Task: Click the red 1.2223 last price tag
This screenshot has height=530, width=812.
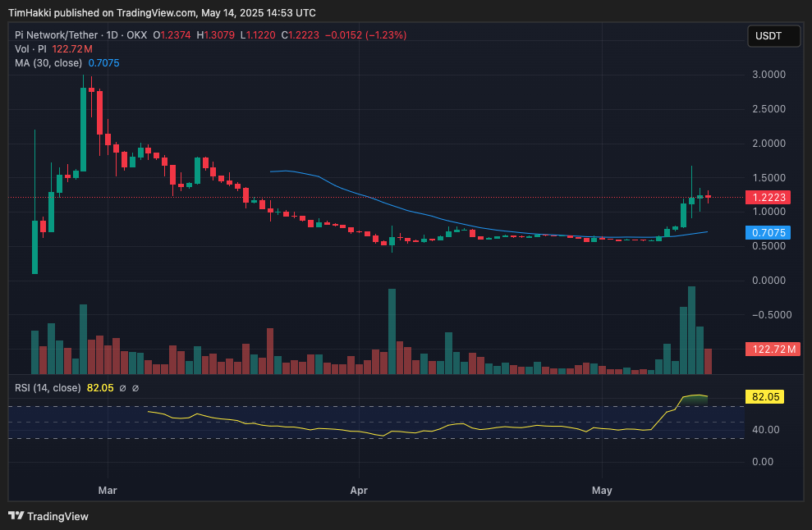Action: (768, 197)
